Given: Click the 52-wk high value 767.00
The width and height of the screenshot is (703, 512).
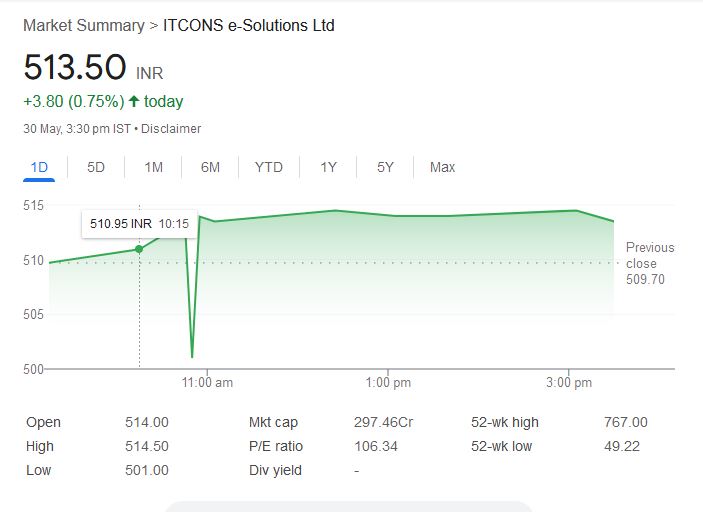Looking at the screenshot, I should 626,422.
